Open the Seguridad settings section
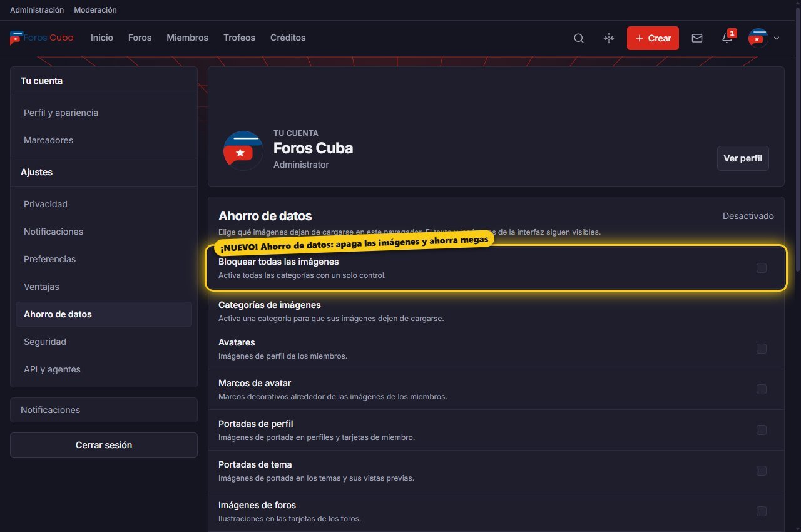Image resolution: width=801 pixels, height=532 pixels. point(104,342)
